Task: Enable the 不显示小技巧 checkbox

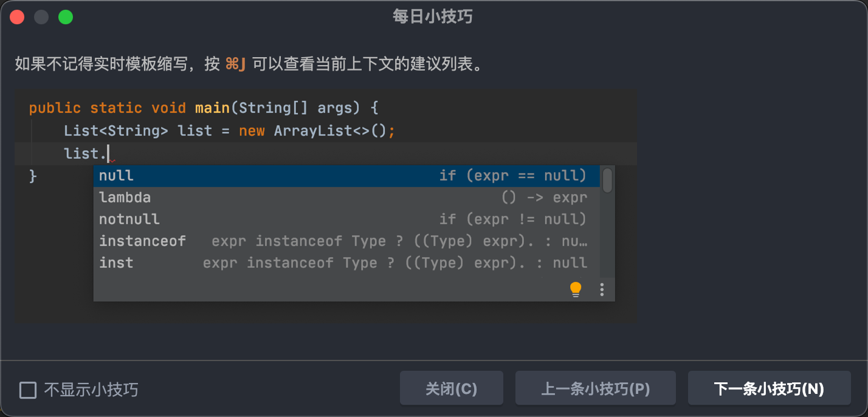Action: 28,390
